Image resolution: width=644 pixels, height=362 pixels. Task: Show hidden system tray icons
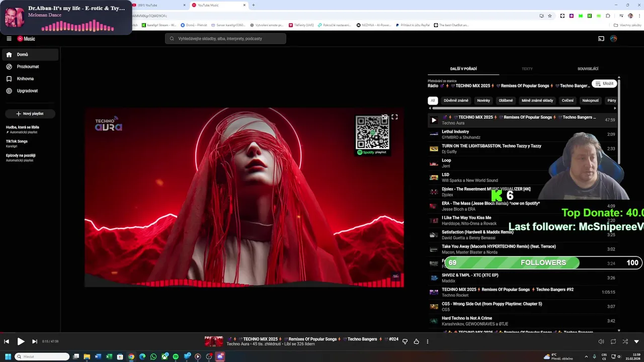click(586, 356)
